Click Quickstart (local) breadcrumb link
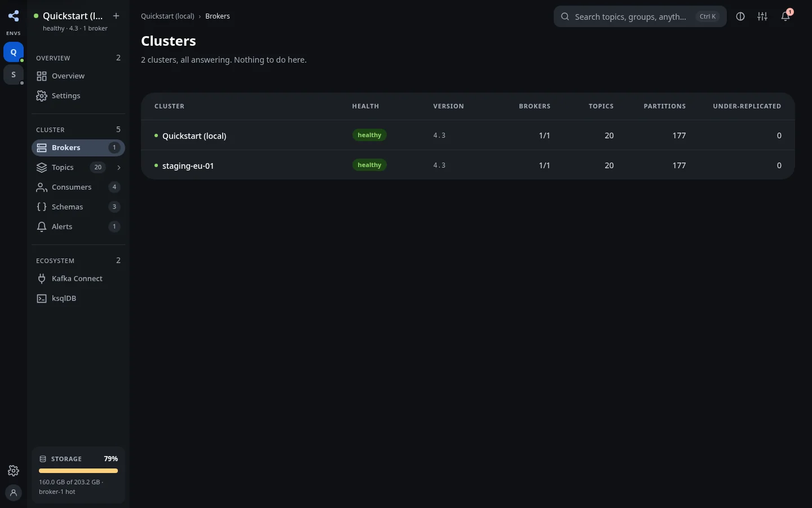This screenshot has height=508, width=812. click(167, 16)
